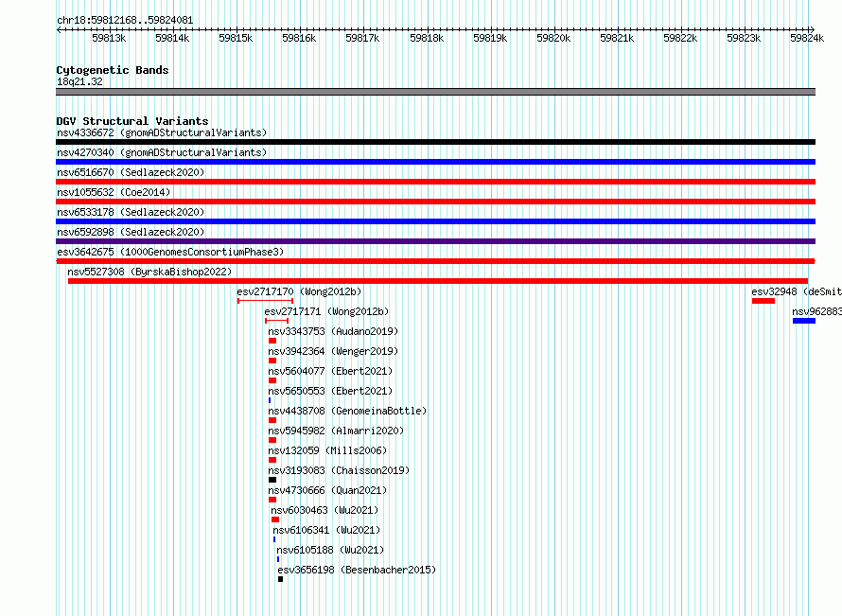842x616 pixels.
Task: Open esv3642675 1000 Genomes variant label
Action: [170, 252]
